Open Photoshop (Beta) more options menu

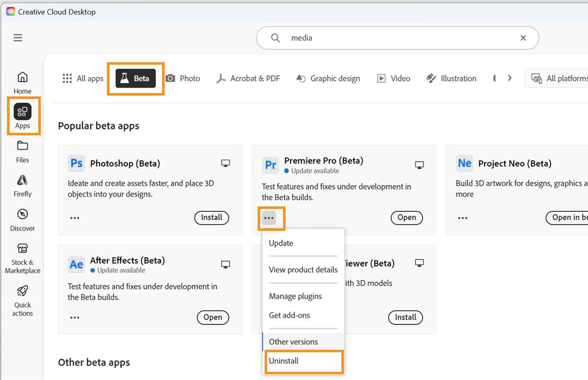[75, 218]
